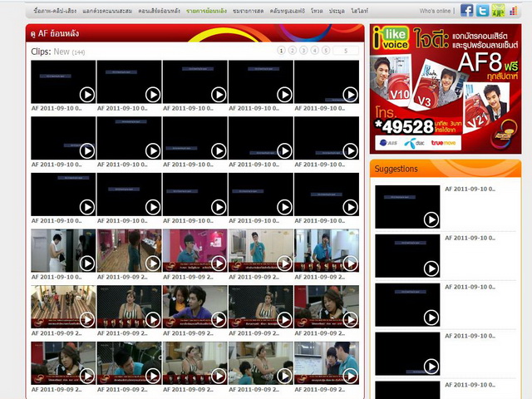Open the first menu item in the navigation bar
This screenshot has height=399, width=532.
(x=55, y=11)
